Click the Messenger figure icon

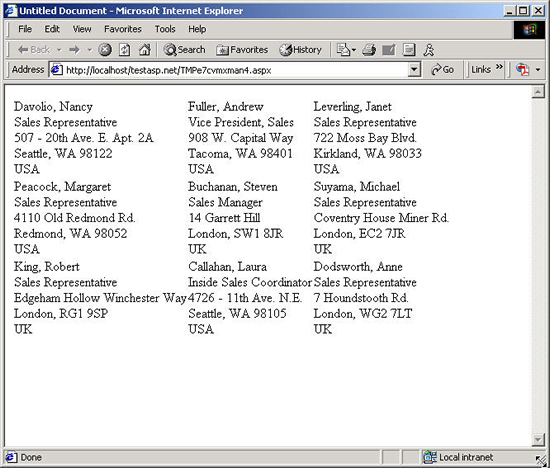429,50
